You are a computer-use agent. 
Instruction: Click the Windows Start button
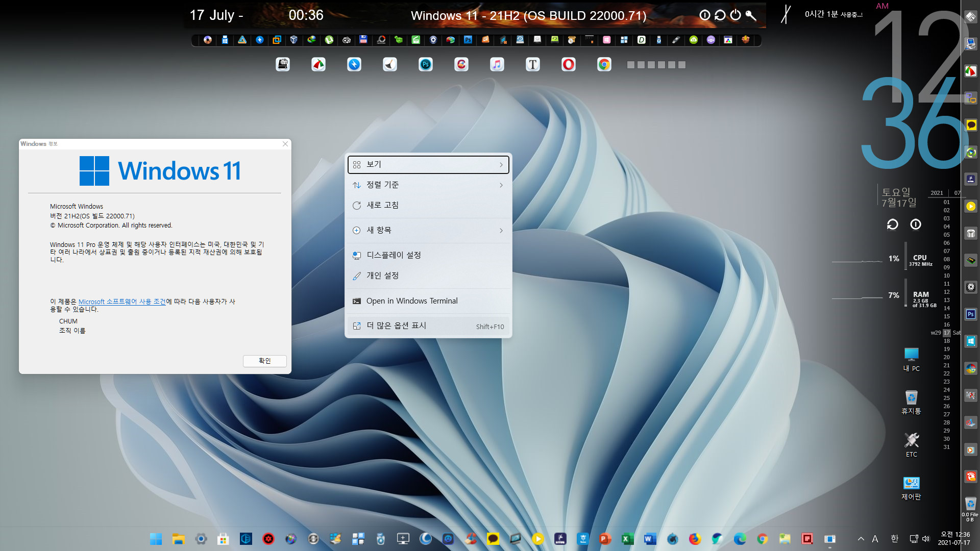pyautogui.click(x=156, y=539)
